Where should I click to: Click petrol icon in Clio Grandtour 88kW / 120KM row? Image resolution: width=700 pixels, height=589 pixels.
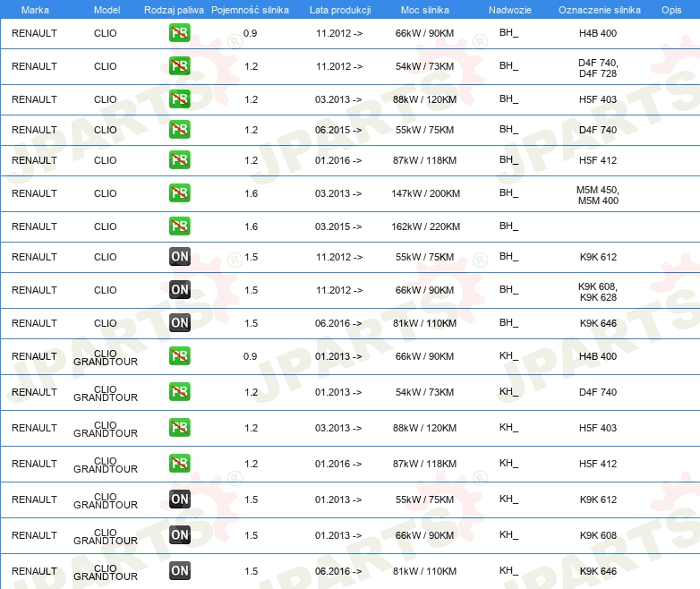click(x=179, y=427)
